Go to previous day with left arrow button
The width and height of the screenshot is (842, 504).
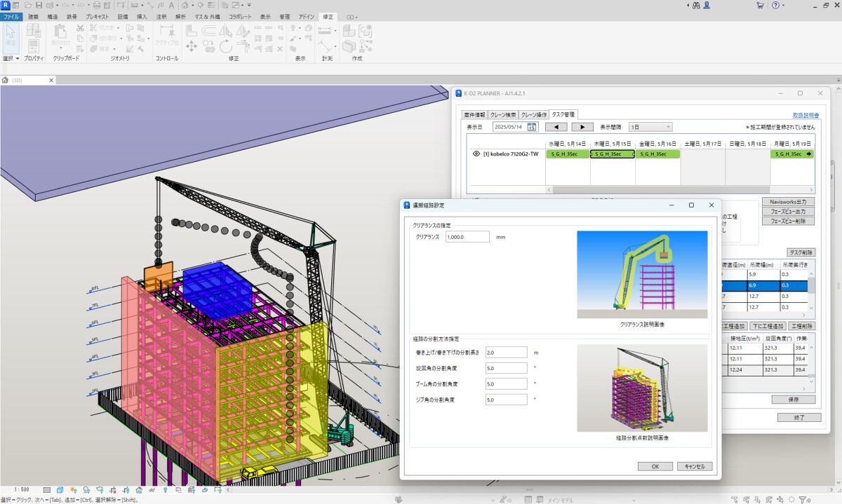point(556,127)
